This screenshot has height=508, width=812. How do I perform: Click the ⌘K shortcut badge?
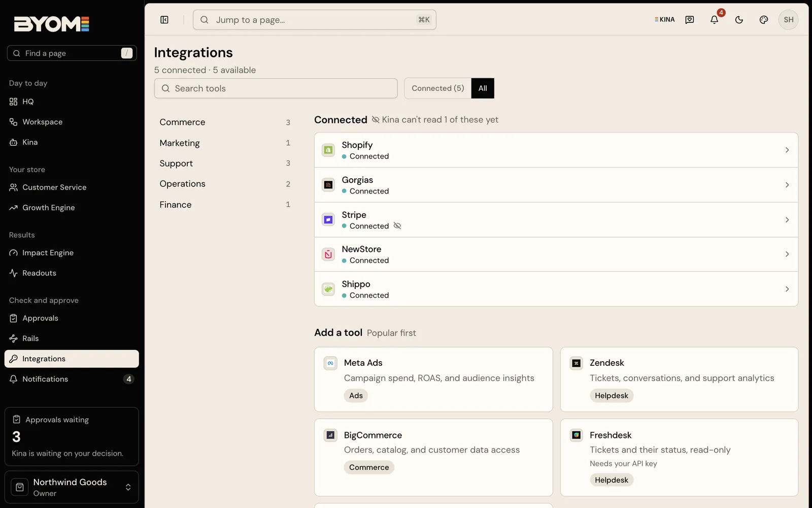coord(424,20)
